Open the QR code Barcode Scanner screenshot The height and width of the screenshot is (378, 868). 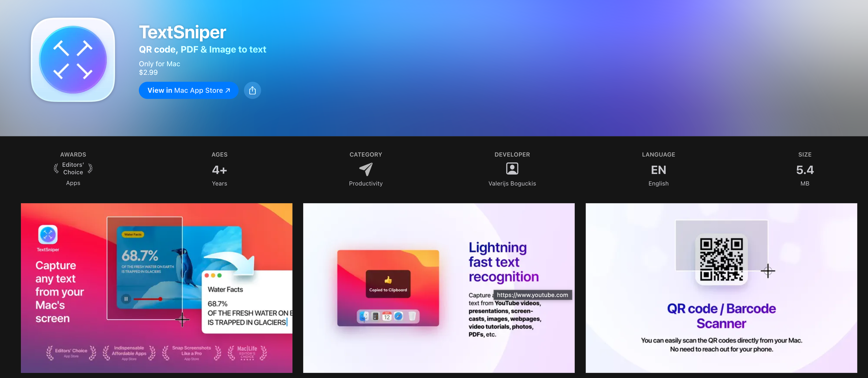coord(721,288)
